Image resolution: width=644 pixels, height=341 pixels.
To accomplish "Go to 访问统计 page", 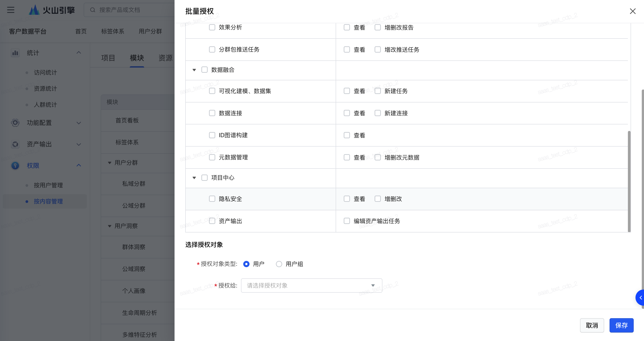I will (45, 72).
